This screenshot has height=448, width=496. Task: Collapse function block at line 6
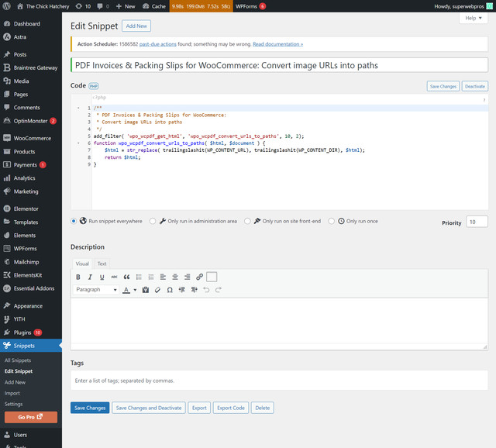pos(78,143)
